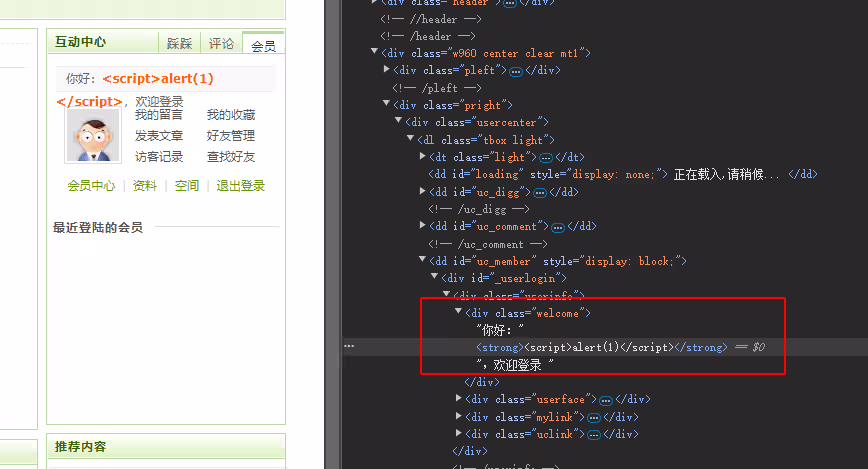868x469 pixels.
Task: Click the ellipsis badge in the pleft div
Action: [x=516, y=71]
